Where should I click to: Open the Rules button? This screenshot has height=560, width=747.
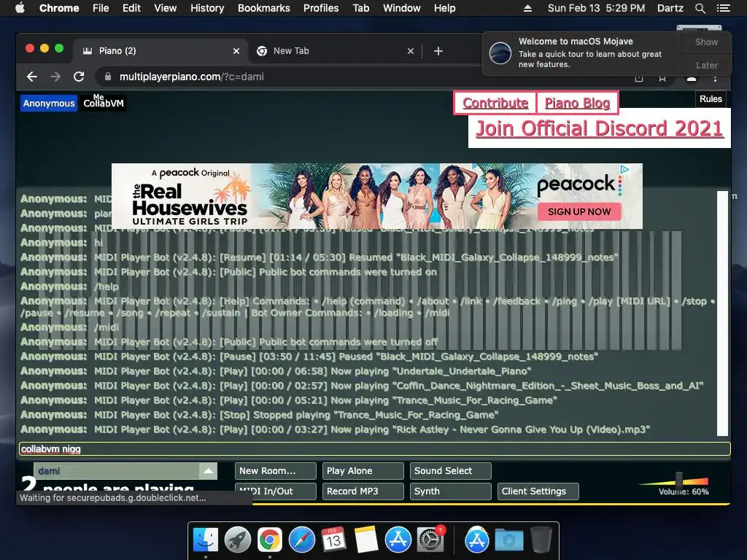point(711,99)
